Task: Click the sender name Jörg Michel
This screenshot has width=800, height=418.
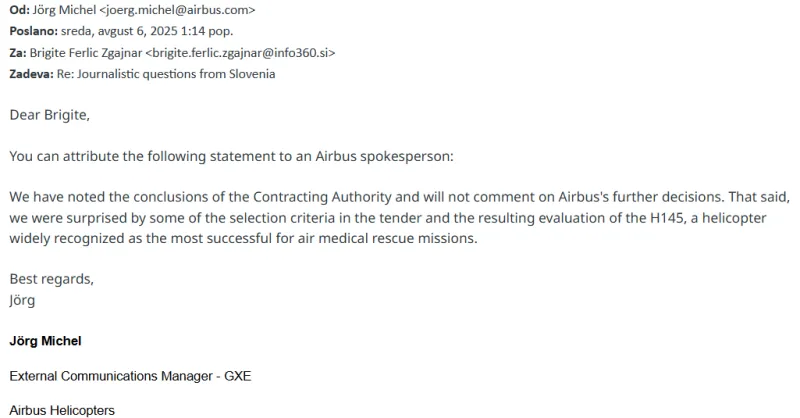Action: click(64, 10)
